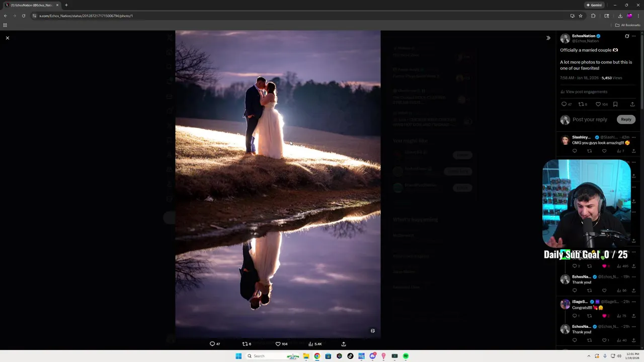This screenshot has width=644, height=362.
Task: Like the 19h 'Thank you!' reply
Action: [604, 290]
